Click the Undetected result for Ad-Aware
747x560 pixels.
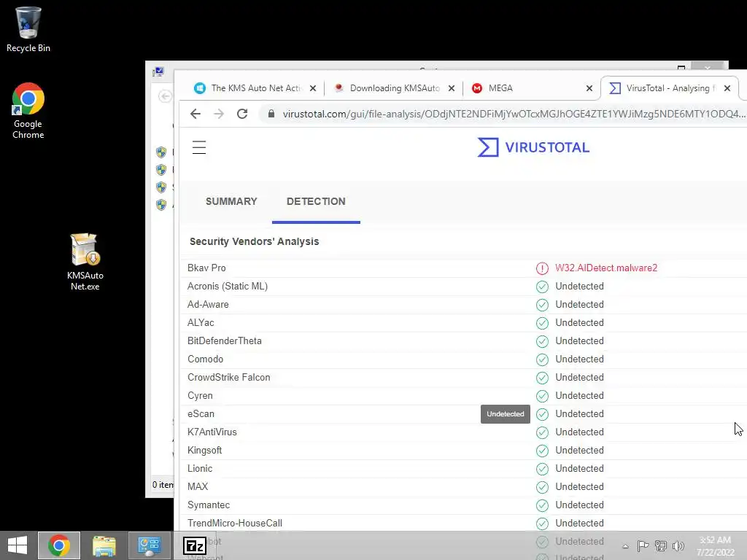(x=579, y=304)
